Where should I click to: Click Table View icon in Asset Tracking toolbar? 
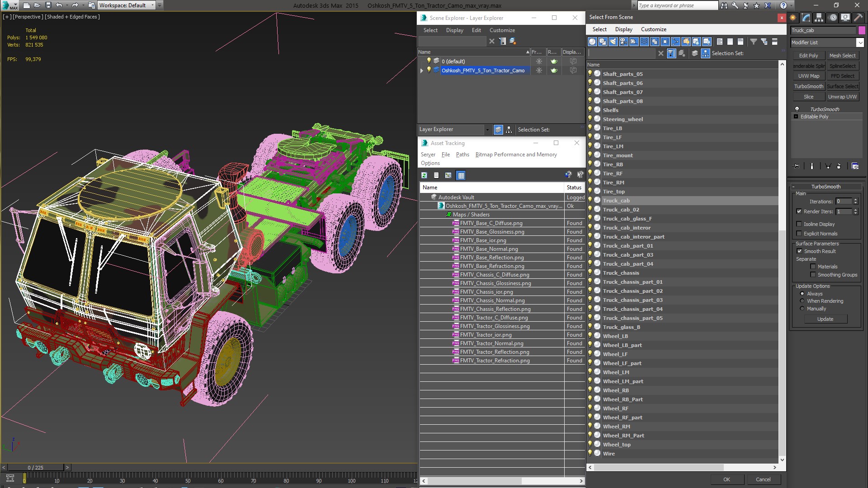461,175
